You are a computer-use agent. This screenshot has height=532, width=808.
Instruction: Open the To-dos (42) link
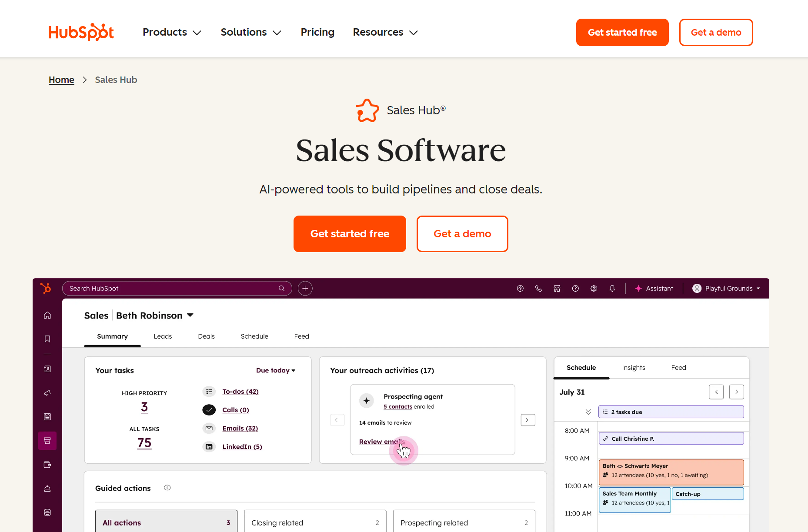click(x=240, y=392)
